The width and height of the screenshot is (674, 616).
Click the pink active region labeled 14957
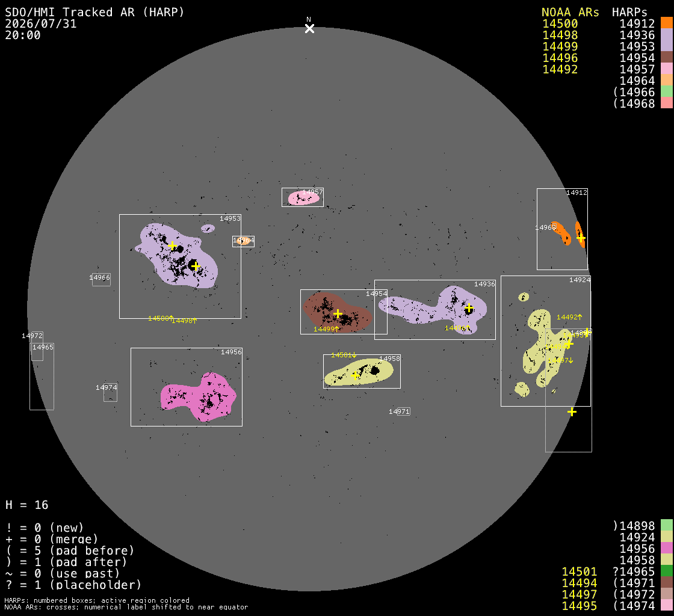point(304,198)
